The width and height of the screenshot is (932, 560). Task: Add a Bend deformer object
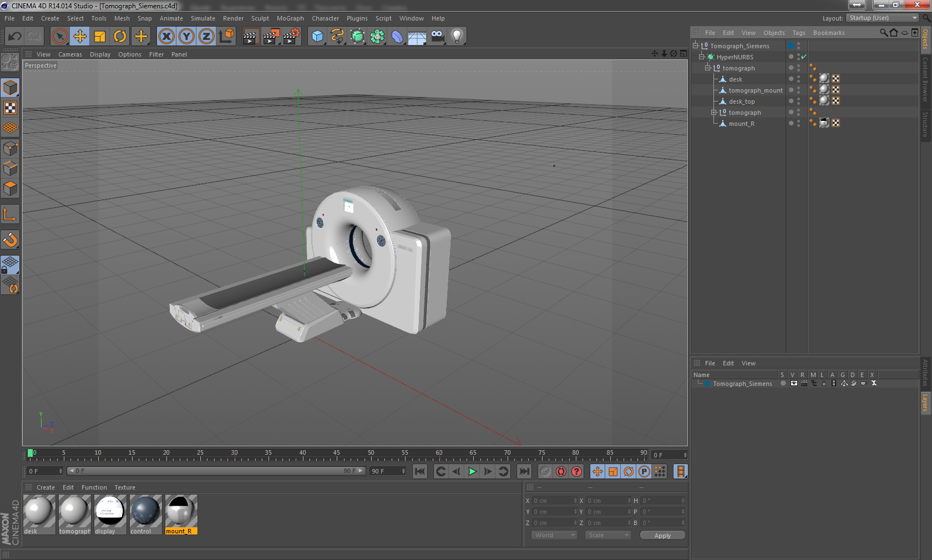point(398,37)
